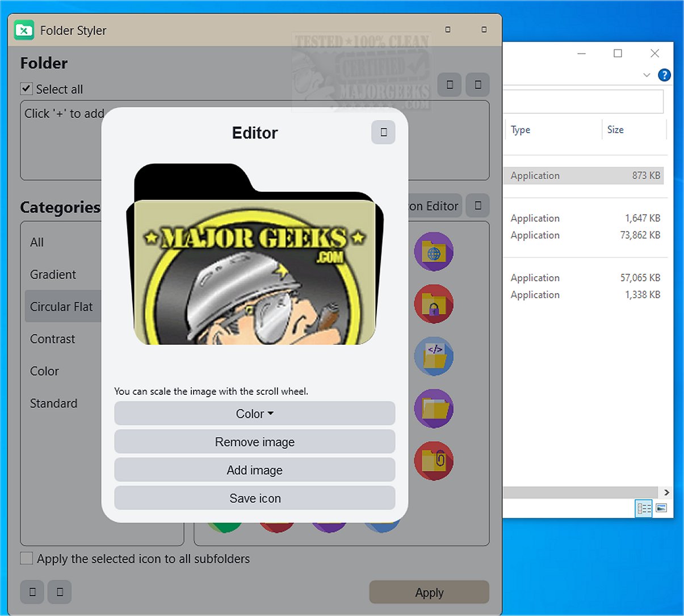Open the Icon Editor button

pos(435,205)
